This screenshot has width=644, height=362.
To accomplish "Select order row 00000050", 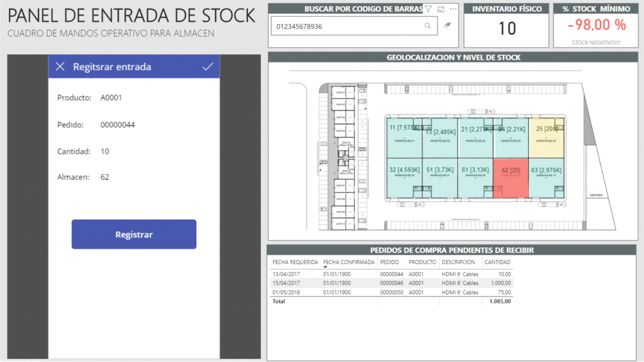I will tap(391, 293).
